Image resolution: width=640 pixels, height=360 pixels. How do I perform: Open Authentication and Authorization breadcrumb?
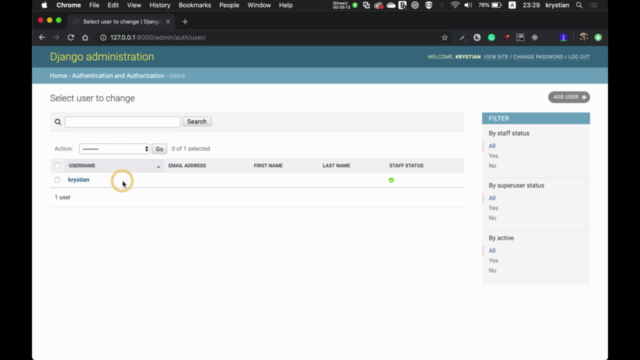[118, 76]
